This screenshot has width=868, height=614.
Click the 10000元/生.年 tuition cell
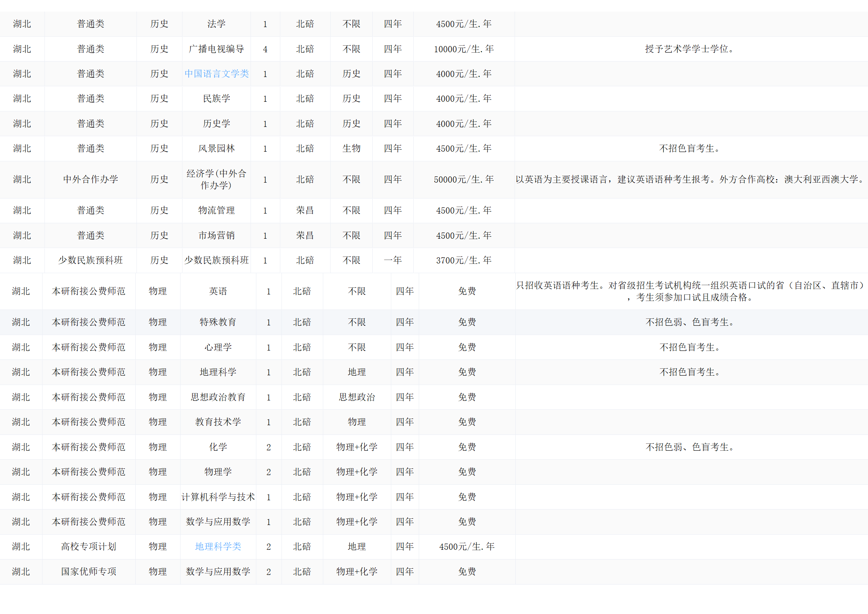(464, 49)
